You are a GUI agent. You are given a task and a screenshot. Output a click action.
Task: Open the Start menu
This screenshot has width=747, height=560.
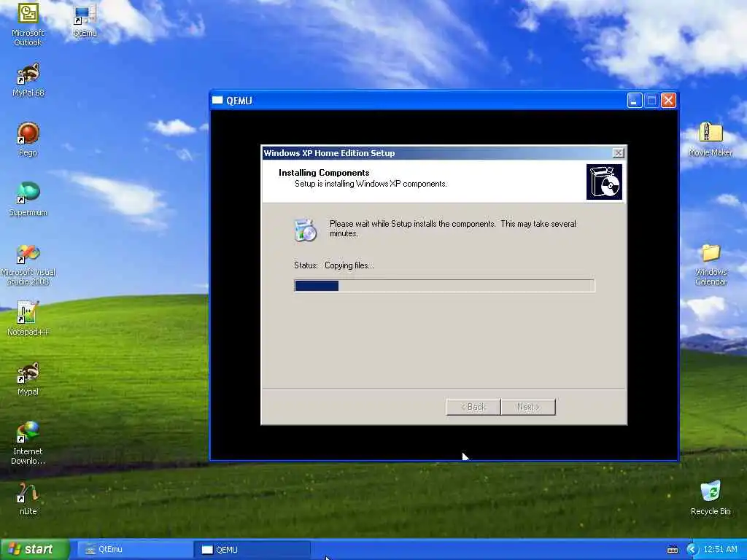pos(34,549)
